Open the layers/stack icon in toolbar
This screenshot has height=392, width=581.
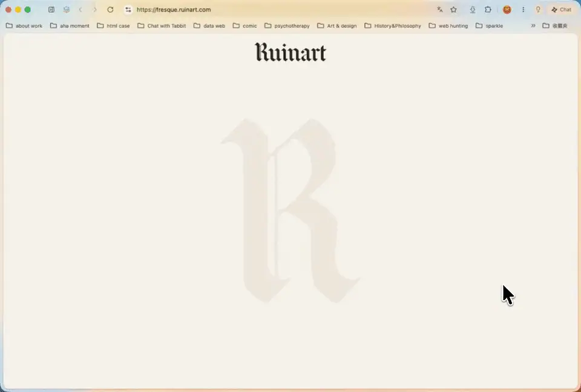(67, 10)
